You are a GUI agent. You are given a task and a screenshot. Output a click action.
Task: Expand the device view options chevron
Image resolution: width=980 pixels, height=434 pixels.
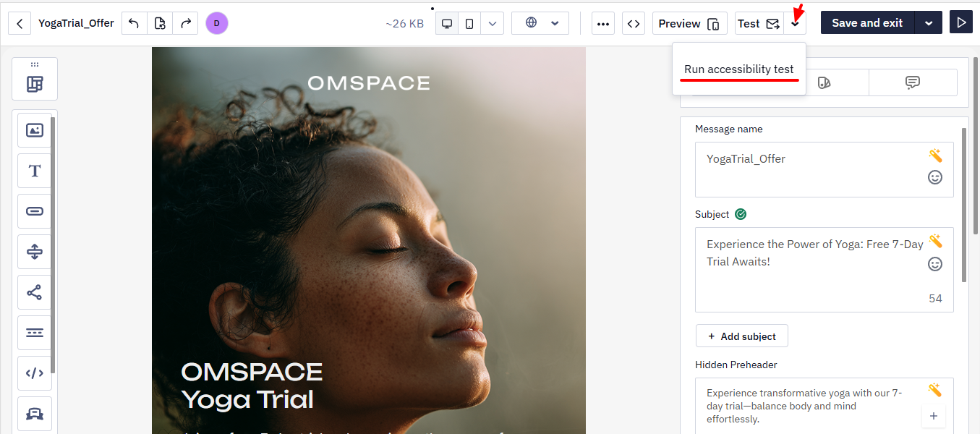point(493,23)
